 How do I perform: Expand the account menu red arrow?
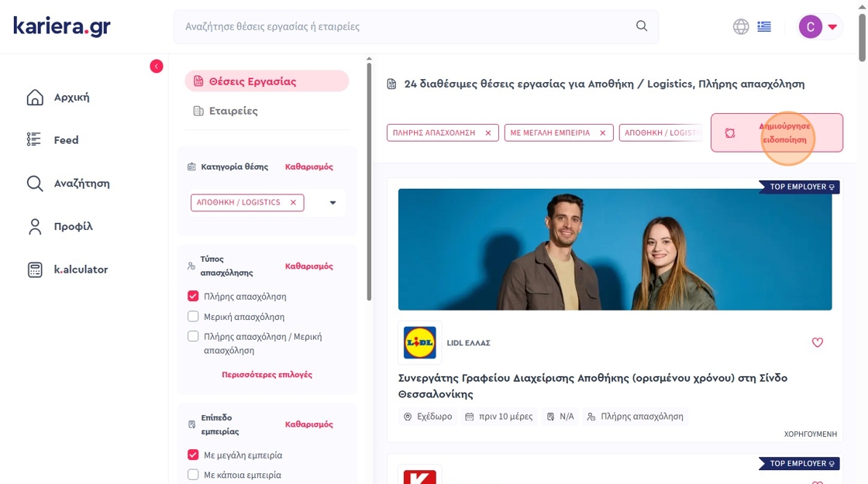[832, 26]
